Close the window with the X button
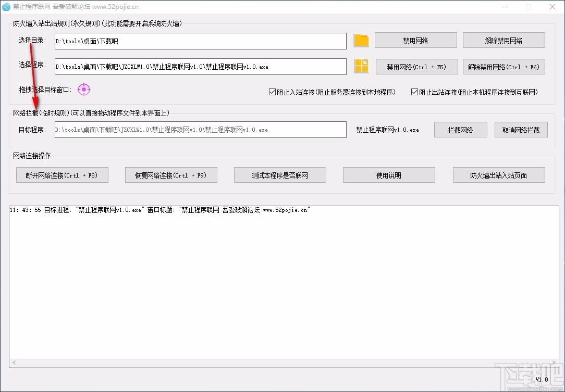This screenshot has width=565, height=392. [552, 7]
